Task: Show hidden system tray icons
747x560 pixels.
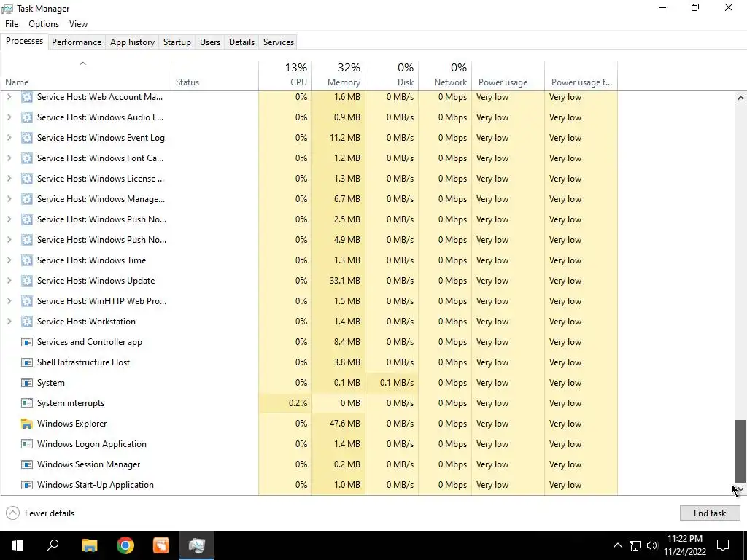Action: [617, 545]
